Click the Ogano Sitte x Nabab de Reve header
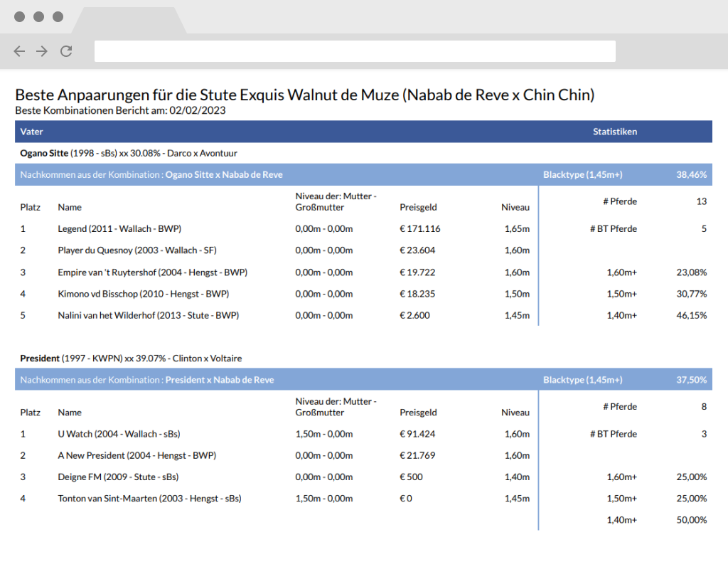728x584 pixels. tap(224, 175)
